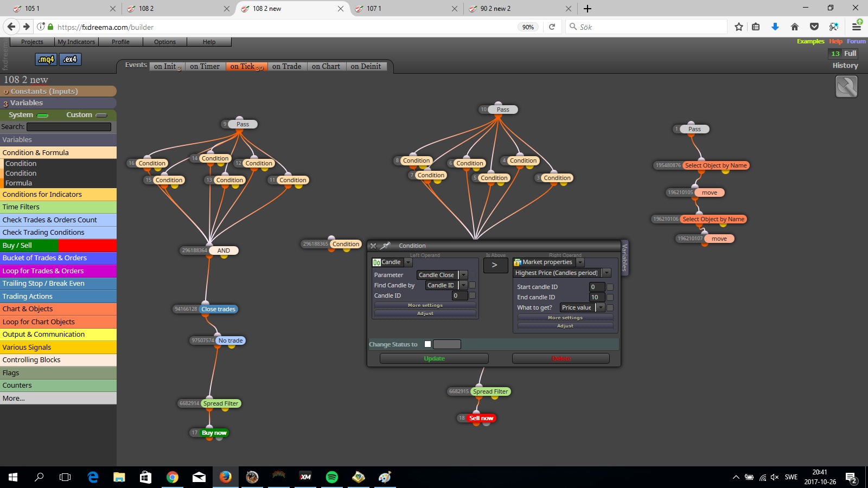
Task: Open a new browser tab
Action: [588, 9]
